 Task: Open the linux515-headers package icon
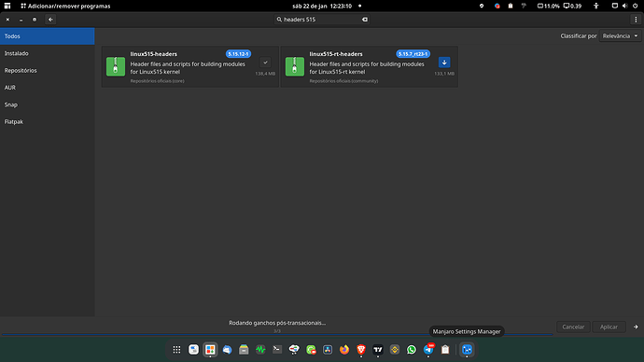tap(116, 66)
